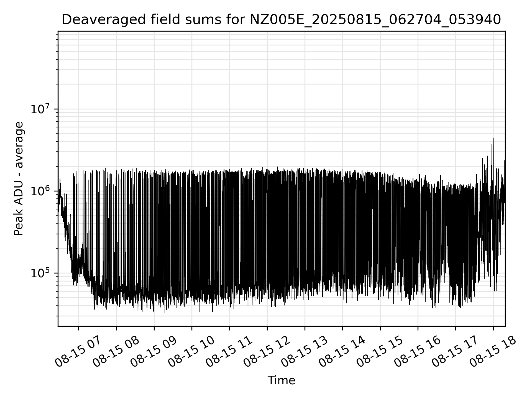
Task: Click the plot title 'Deaveraged field sums for NZ005E_20250815_062704_053940'
Action: [281, 20]
